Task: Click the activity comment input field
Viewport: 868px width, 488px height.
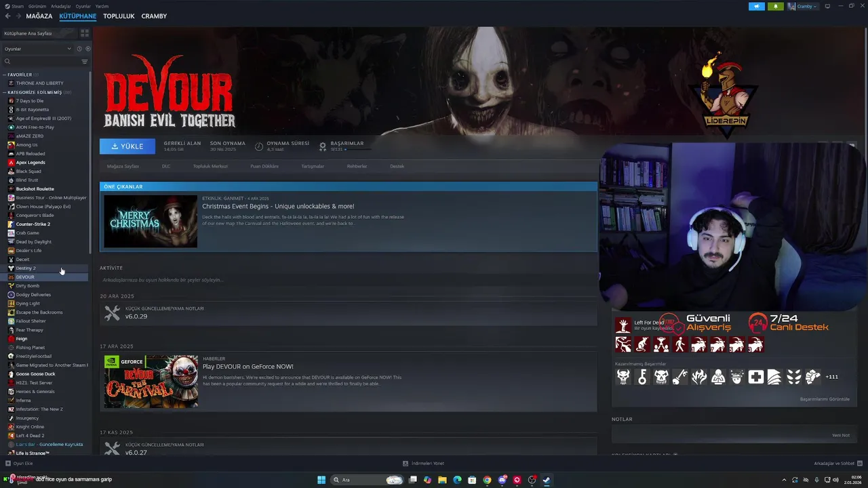Action: pyautogui.click(x=349, y=280)
